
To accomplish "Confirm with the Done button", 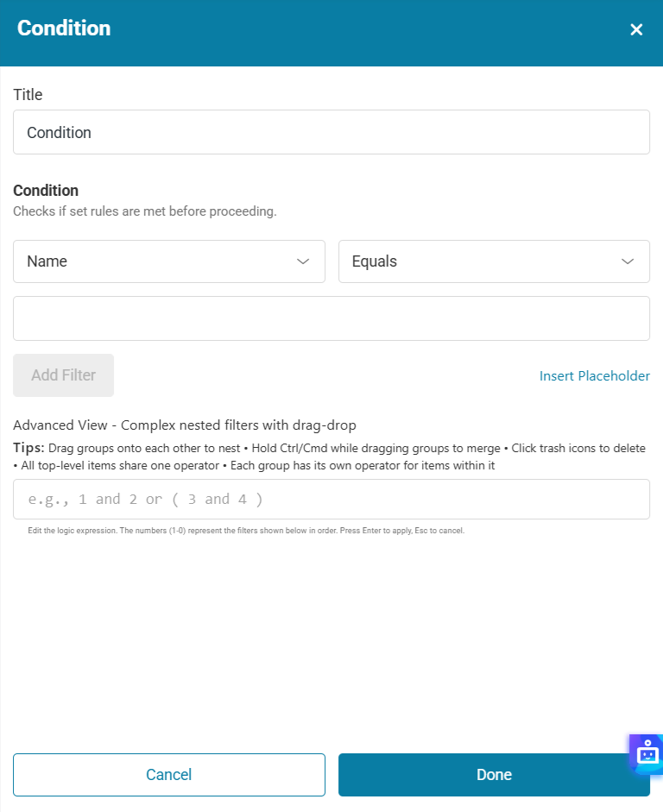I will [x=494, y=775].
